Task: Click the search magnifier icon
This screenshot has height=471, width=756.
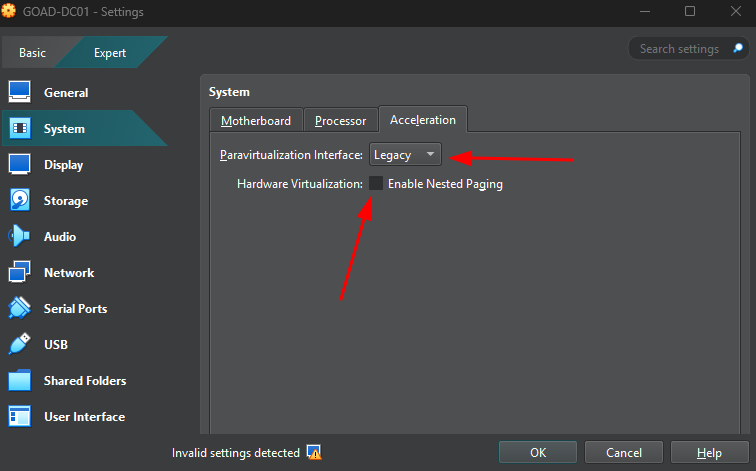Action: click(x=738, y=48)
